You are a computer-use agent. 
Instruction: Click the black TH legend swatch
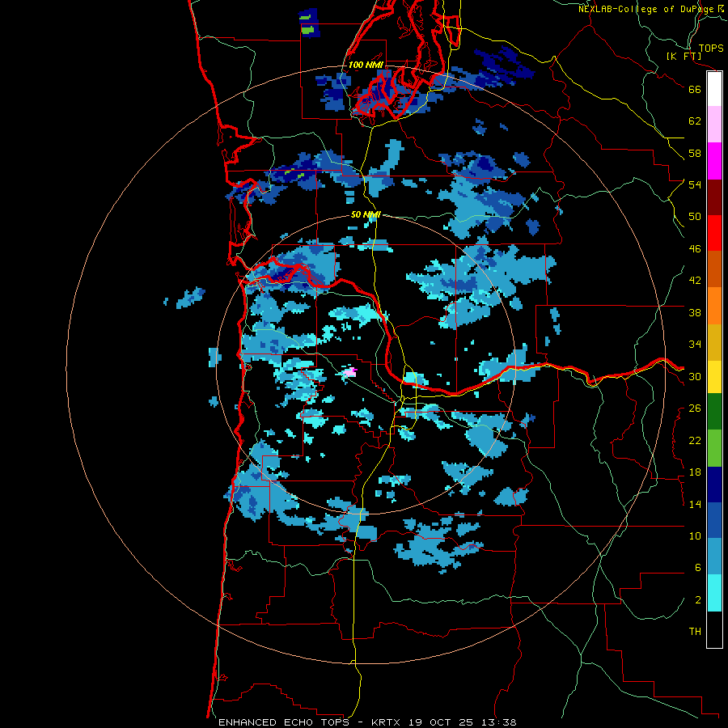click(714, 629)
